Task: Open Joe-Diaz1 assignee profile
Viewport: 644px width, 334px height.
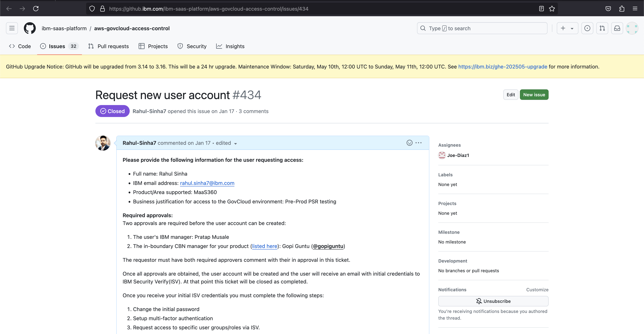Action: pos(458,155)
